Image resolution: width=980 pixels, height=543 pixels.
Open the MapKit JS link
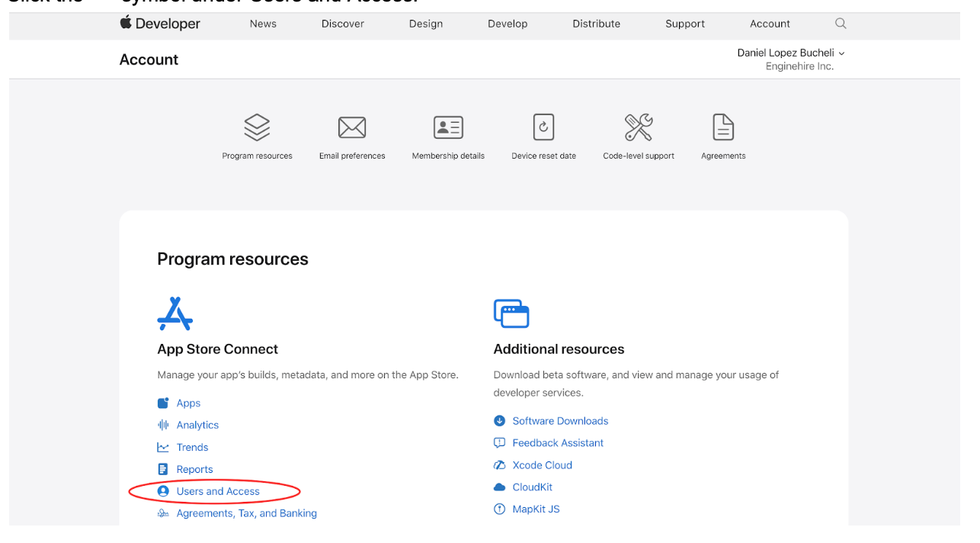pos(536,509)
